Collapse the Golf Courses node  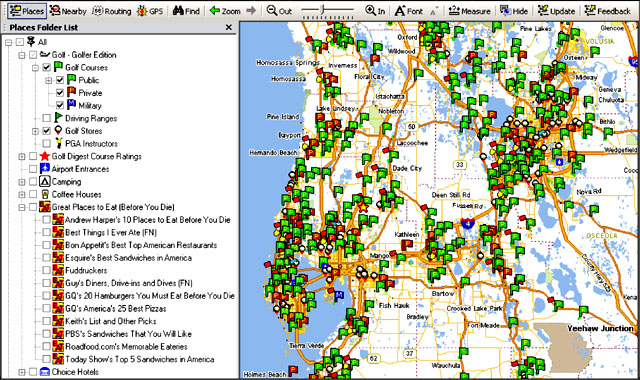coord(36,67)
